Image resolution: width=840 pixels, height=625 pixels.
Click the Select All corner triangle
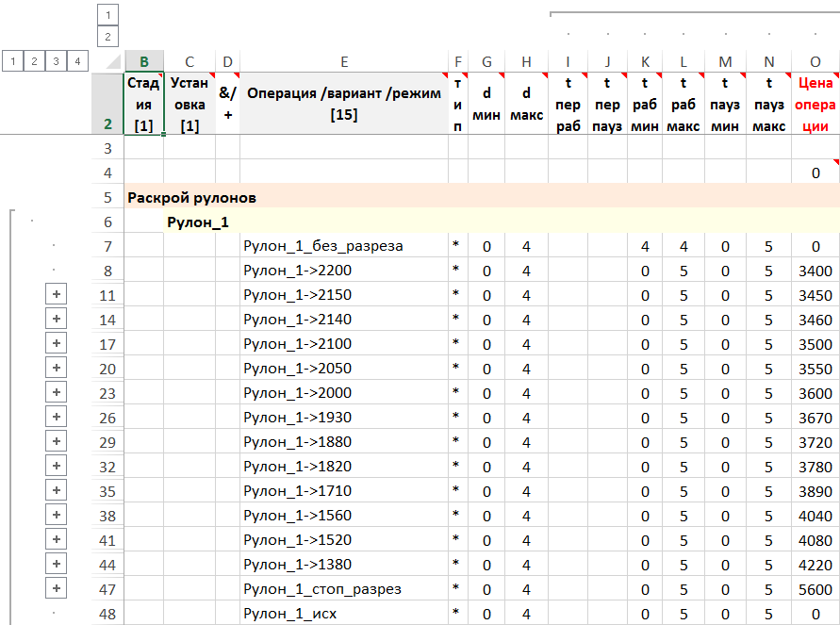[112, 62]
